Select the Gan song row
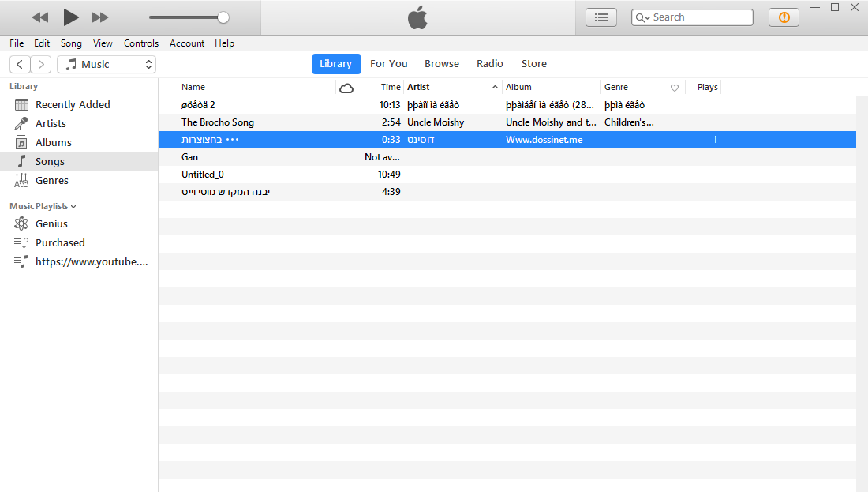The image size is (868, 492). click(x=507, y=157)
